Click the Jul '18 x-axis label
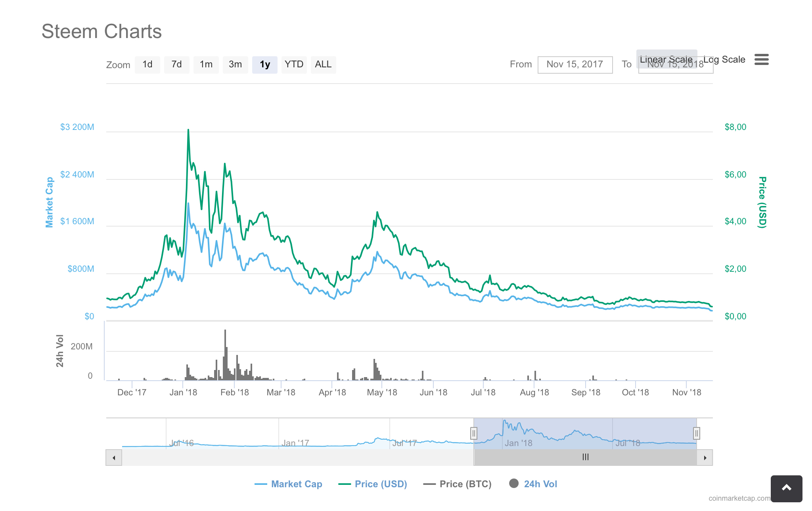This screenshot has height=511, width=812. tap(483, 393)
